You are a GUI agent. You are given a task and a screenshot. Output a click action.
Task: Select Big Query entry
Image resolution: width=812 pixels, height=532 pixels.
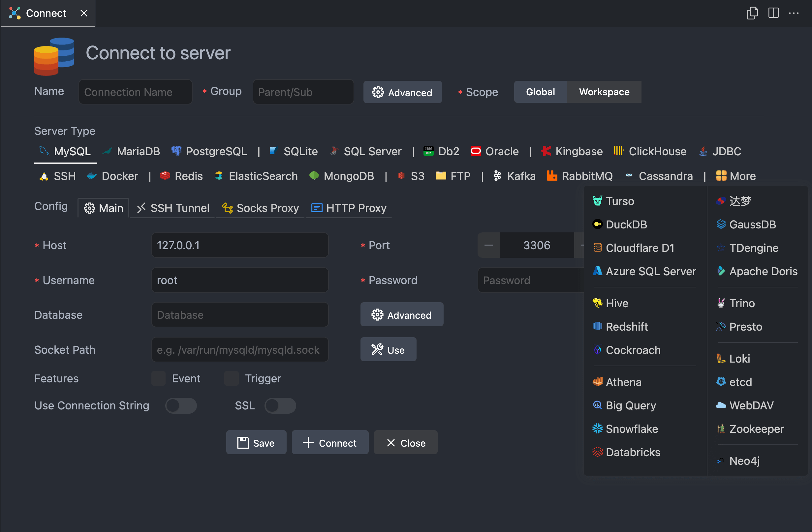tap(624, 405)
